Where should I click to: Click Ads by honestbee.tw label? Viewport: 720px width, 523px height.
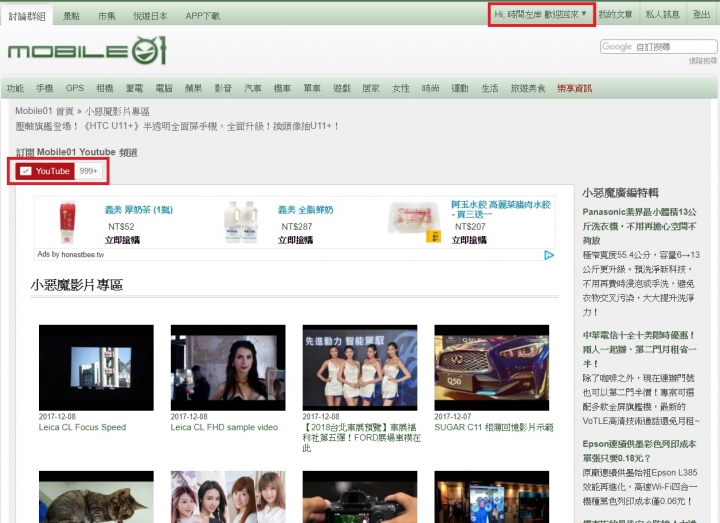point(71,254)
